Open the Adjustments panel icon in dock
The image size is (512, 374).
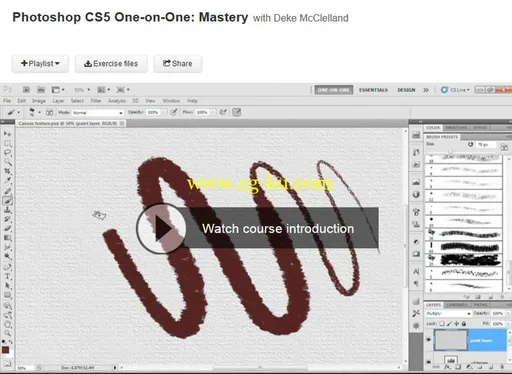(x=416, y=242)
